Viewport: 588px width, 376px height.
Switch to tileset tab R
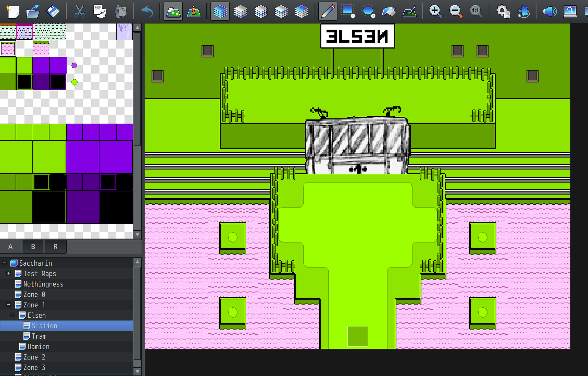click(55, 247)
